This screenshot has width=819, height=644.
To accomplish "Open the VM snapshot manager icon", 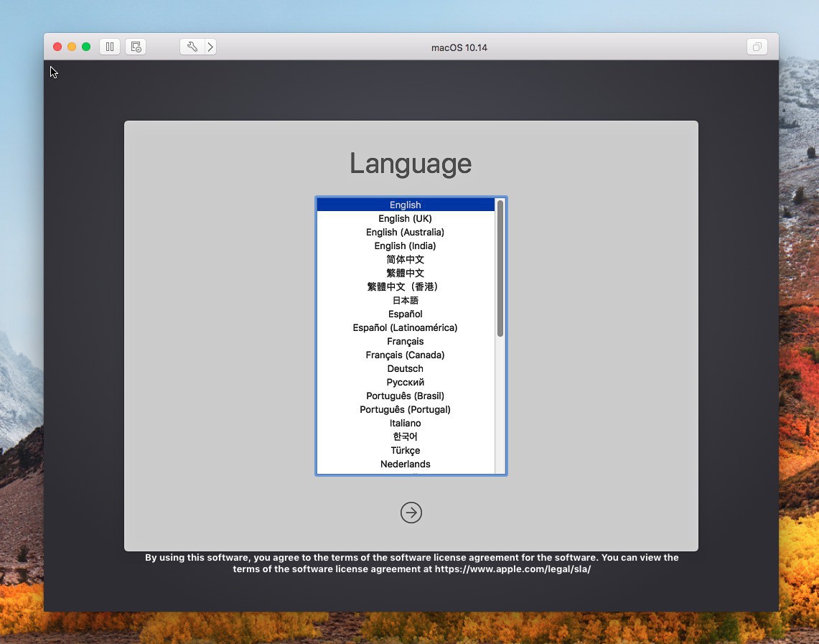I will (136, 47).
